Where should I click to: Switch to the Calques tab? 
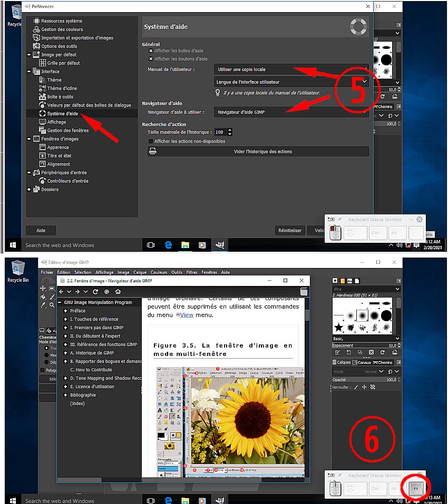(x=342, y=362)
